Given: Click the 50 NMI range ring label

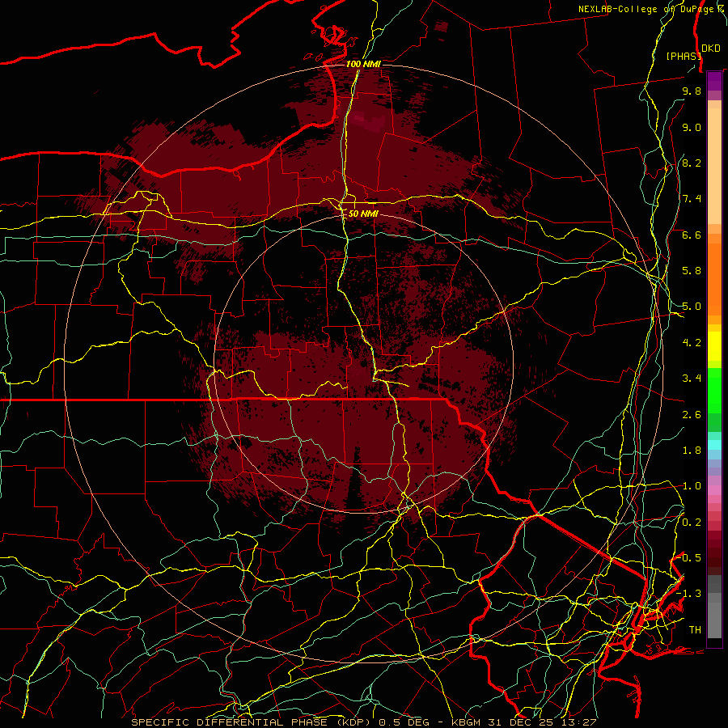Looking at the screenshot, I should click(x=363, y=214).
